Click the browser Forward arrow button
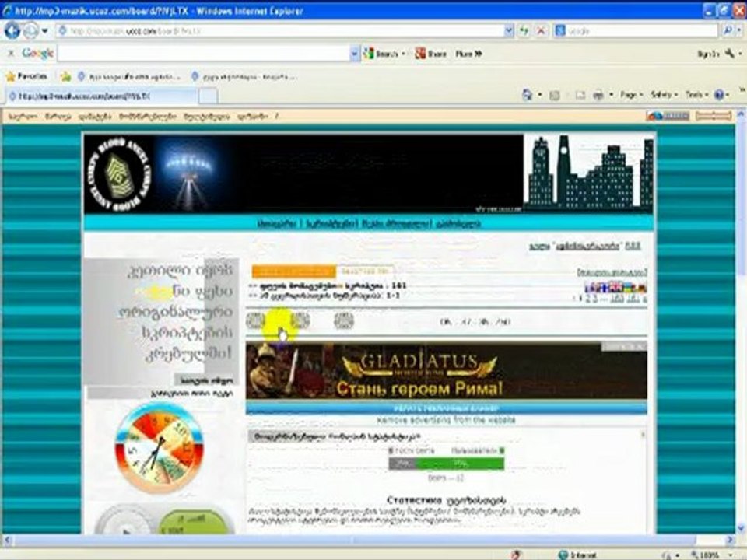The height and width of the screenshot is (560, 747). [x=31, y=31]
